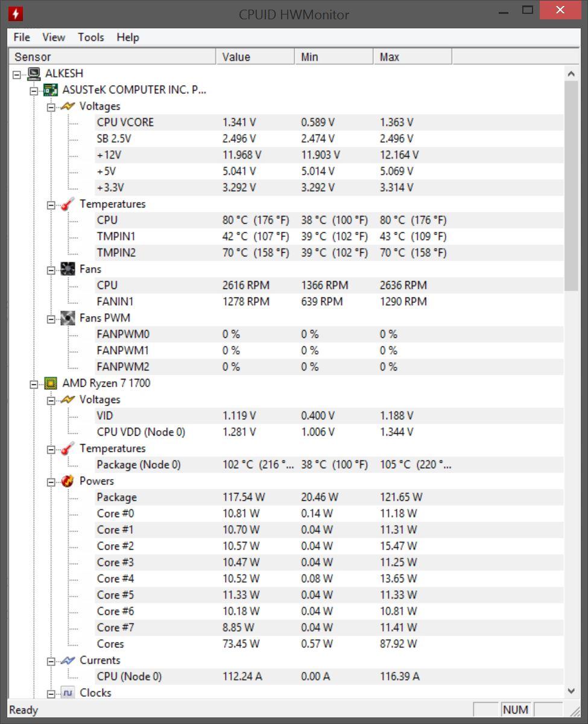Click the HWMonitor lightning bolt title icon
The height and width of the screenshot is (724, 588).
tap(16, 13)
